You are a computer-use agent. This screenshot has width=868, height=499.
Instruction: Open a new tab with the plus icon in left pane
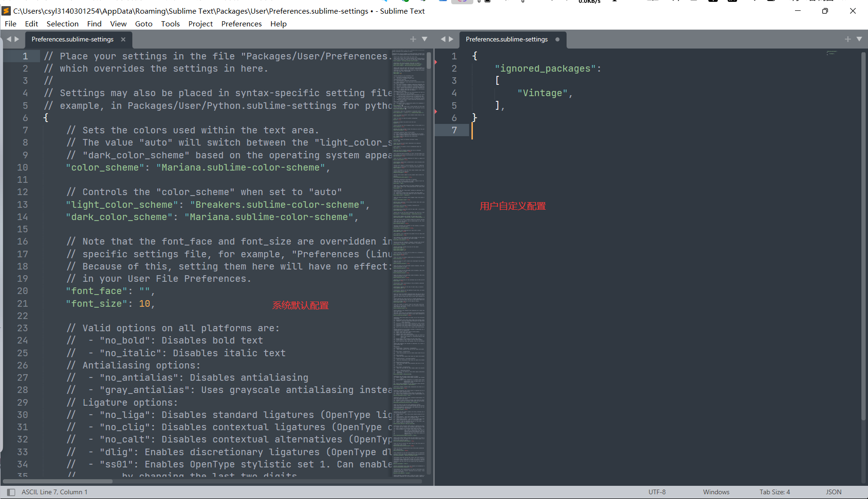(413, 39)
